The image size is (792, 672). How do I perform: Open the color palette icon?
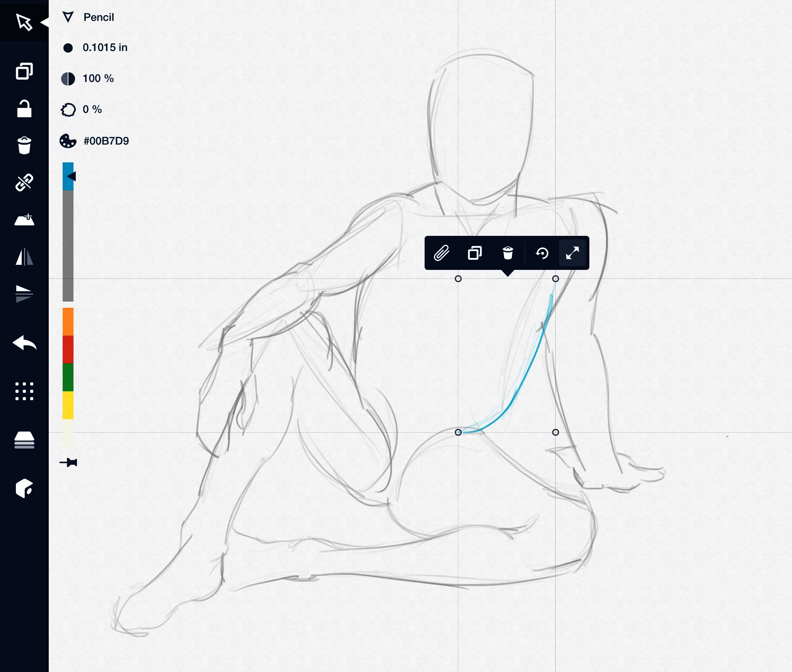click(x=68, y=141)
